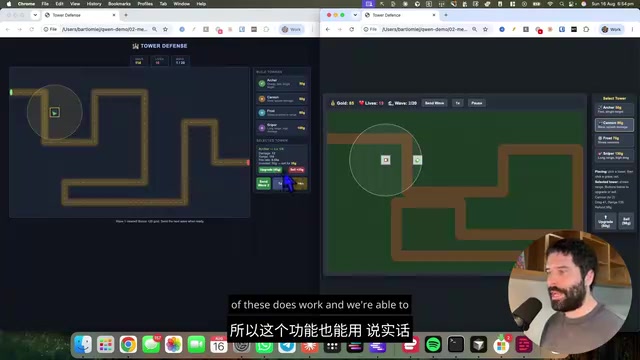Switch to Tower Defence tab in right window
The width and height of the screenshot is (640, 360).
(x=398, y=15)
